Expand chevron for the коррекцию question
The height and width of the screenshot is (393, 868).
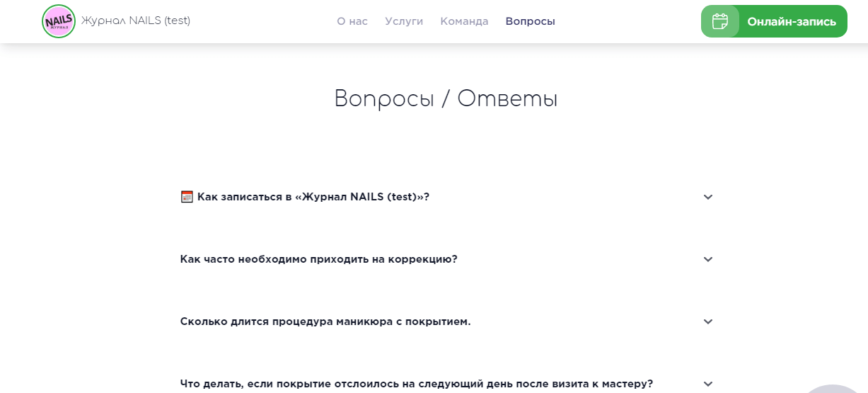click(708, 259)
